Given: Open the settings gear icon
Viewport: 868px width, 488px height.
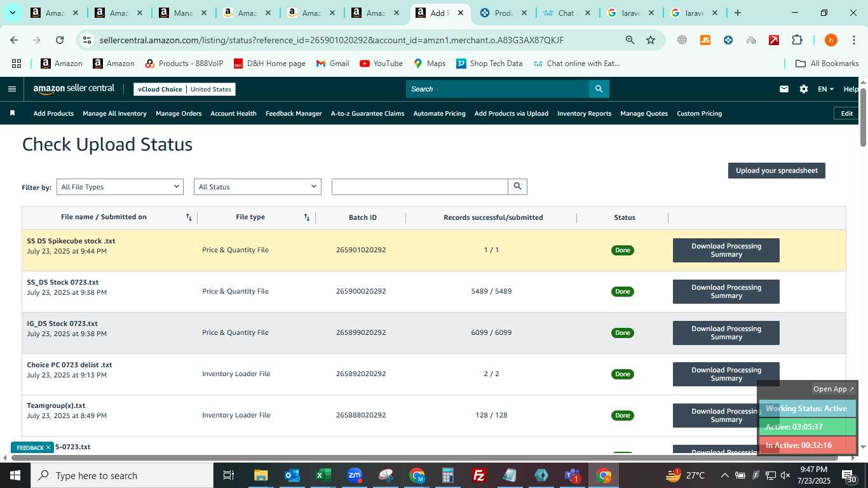Looking at the screenshot, I should click(804, 89).
